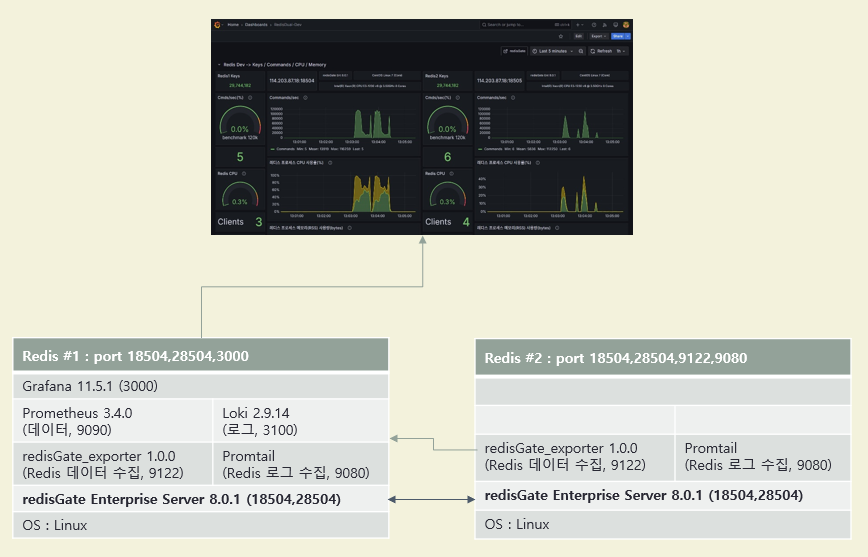The image size is (868, 557).
Task: Collapse the Redis Dev Keys/Commands/CPU/Memory row
Action: point(219,64)
